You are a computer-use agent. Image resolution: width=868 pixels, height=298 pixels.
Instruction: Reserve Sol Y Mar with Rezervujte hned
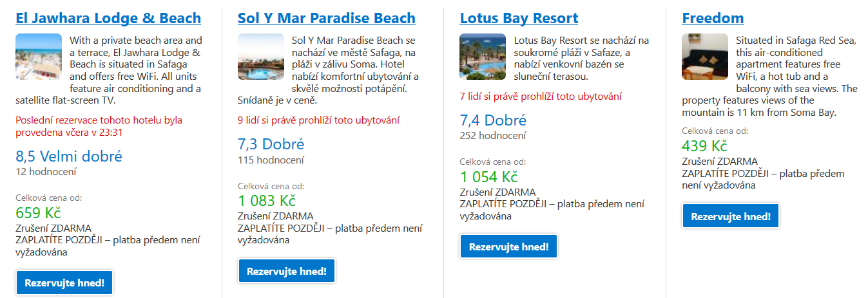[x=287, y=271]
